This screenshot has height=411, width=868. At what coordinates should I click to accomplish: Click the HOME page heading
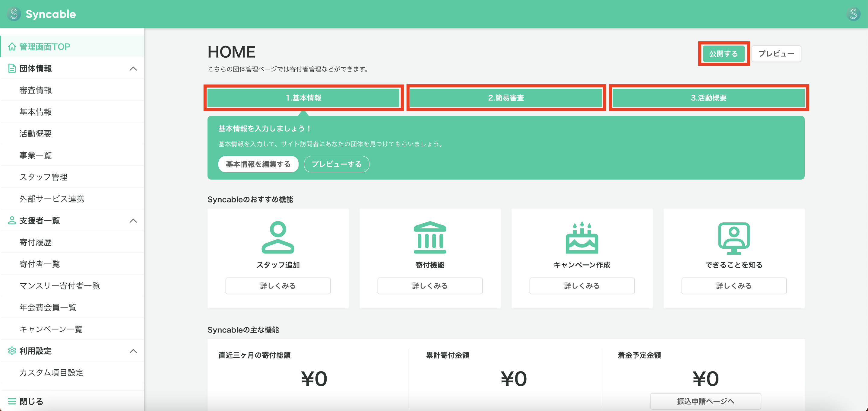point(232,52)
